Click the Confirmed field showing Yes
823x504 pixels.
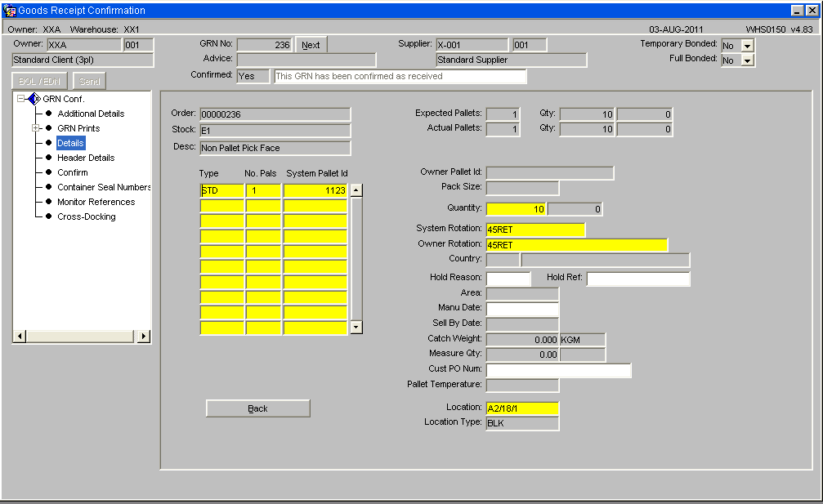click(253, 76)
